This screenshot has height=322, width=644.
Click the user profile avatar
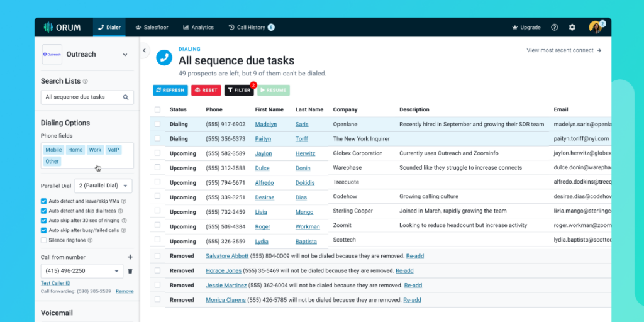pos(595,27)
